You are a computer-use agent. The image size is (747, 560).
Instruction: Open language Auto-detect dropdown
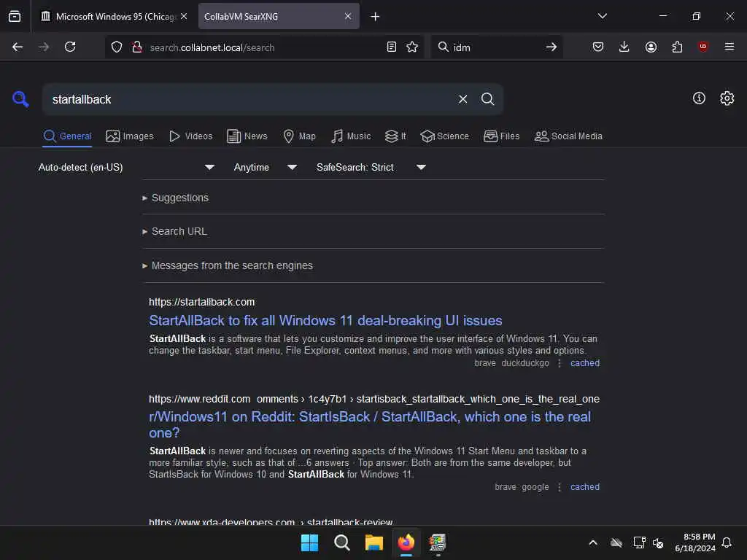126,167
